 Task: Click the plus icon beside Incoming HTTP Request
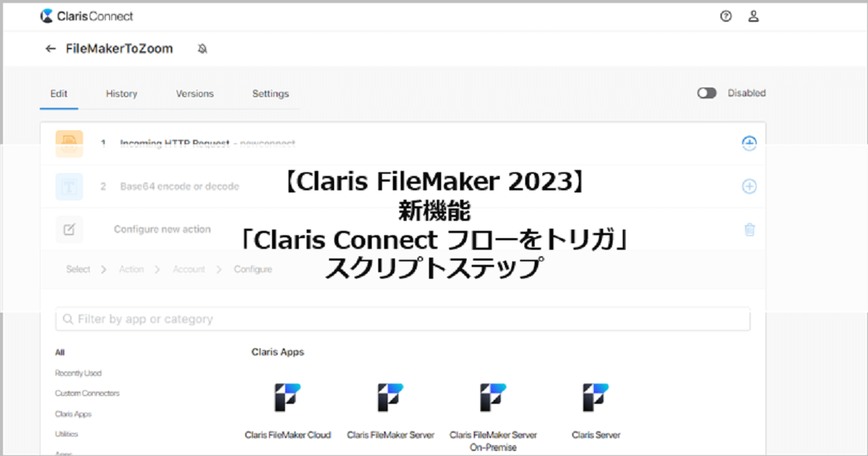(749, 143)
